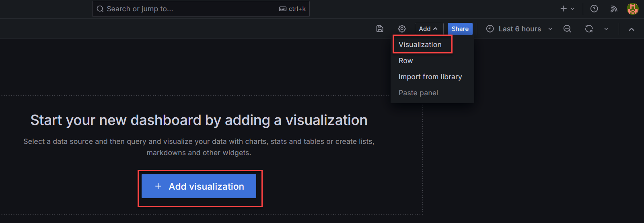Open the plus New menu in top bar

coord(567,9)
